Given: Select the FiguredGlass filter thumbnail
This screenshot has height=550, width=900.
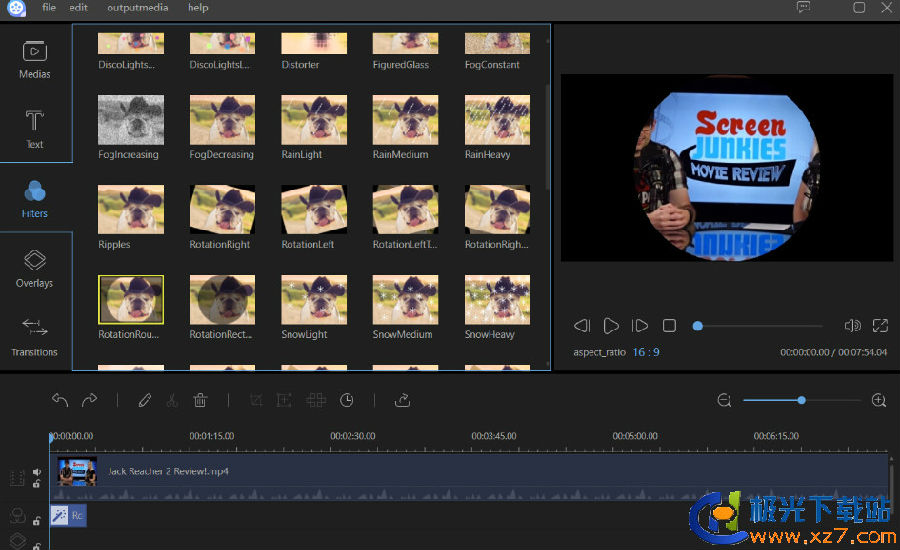Looking at the screenshot, I should coord(405,43).
